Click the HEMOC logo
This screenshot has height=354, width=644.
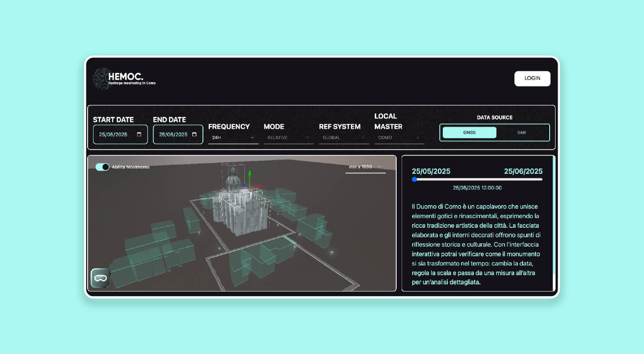pyautogui.click(x=124, y=79)
